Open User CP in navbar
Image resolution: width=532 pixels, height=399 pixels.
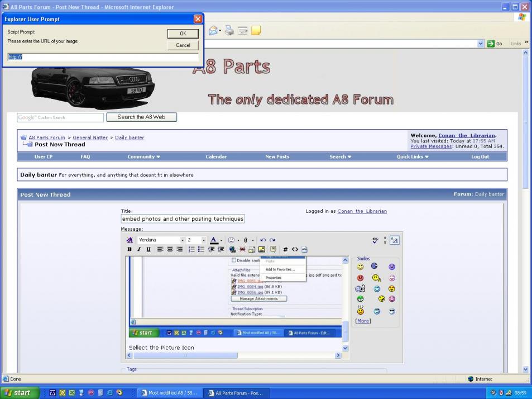(x=44, y=156)
